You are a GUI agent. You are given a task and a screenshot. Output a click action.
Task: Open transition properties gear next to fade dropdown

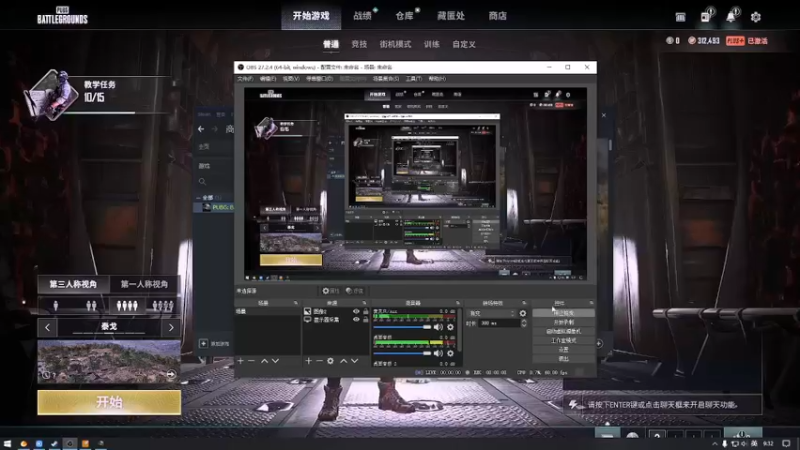(522, 313)
